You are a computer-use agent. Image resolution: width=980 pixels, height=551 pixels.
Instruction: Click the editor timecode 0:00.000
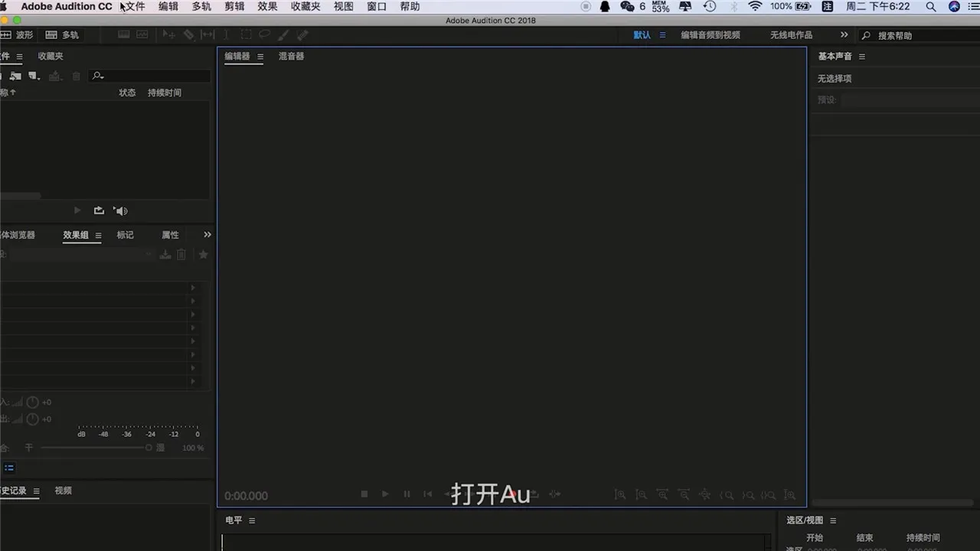246,496
